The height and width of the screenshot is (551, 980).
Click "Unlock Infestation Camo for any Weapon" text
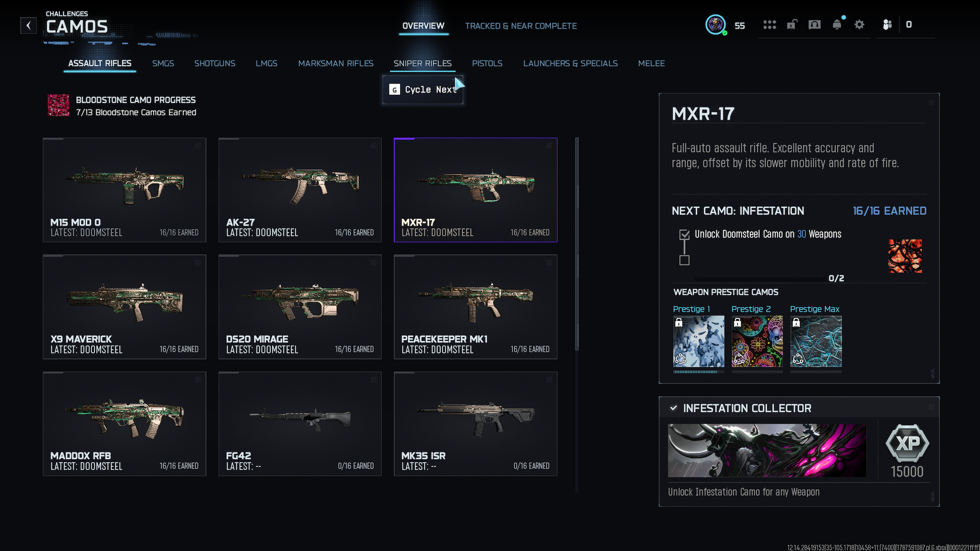(744, 492)
